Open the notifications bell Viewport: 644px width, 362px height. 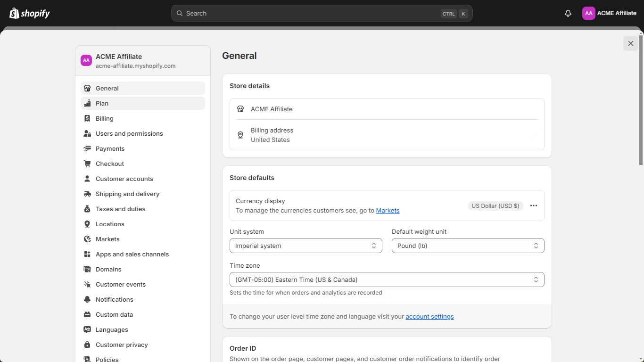click(x=568, y=13)
